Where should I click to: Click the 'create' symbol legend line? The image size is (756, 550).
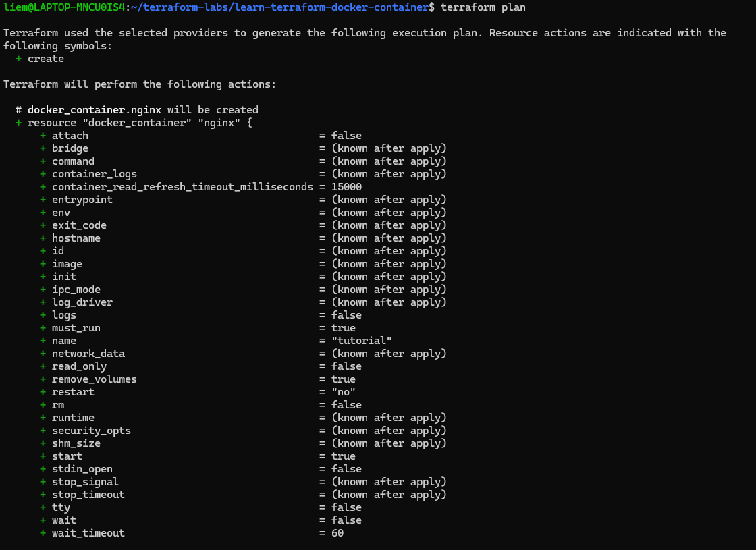(40, 59)
